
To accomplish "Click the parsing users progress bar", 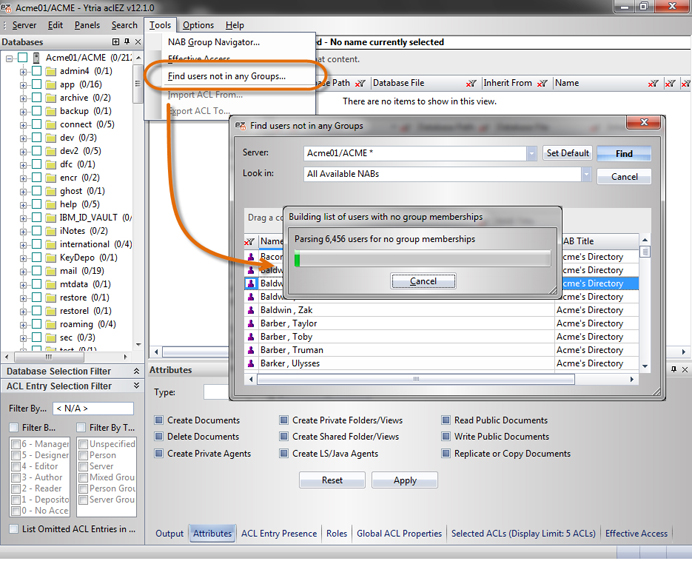I will pyautogui.click(x=423, y=259).
